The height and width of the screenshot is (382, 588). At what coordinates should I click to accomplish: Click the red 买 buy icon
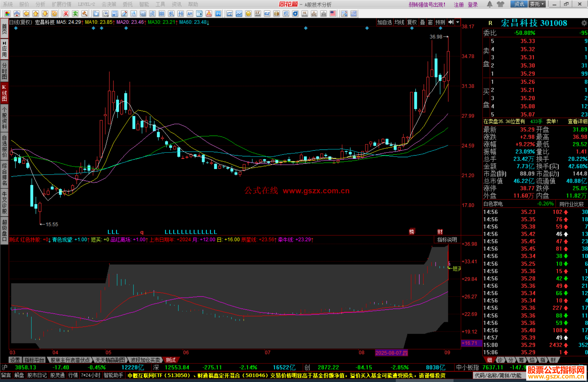[x=66, y=14]
